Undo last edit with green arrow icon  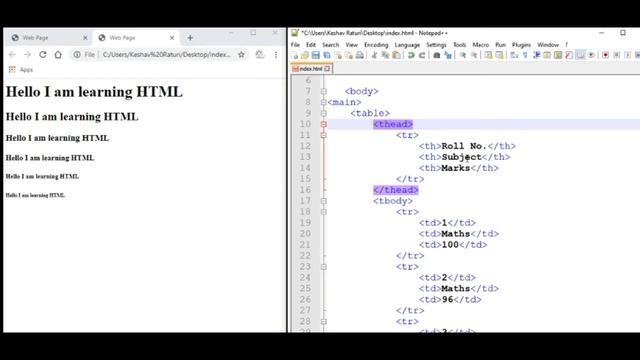click(x=411, y=55)
